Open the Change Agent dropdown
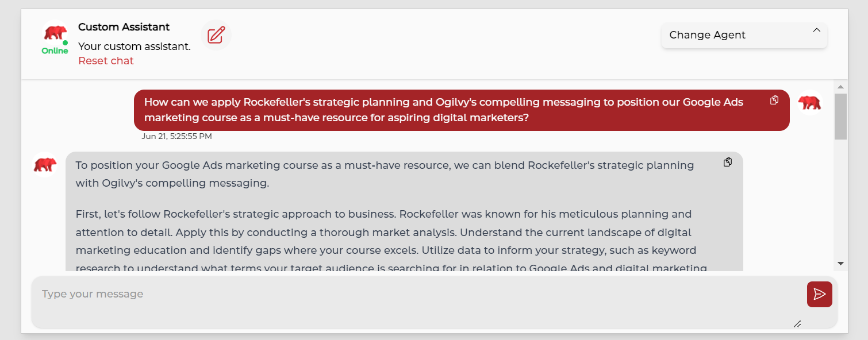868x340 pixels. (744, 35)
